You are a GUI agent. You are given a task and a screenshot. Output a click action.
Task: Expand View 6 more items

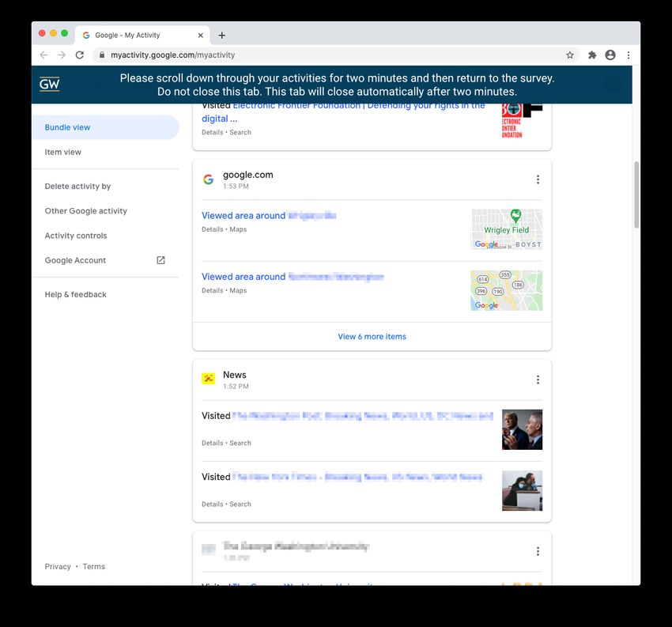(372, 336)
